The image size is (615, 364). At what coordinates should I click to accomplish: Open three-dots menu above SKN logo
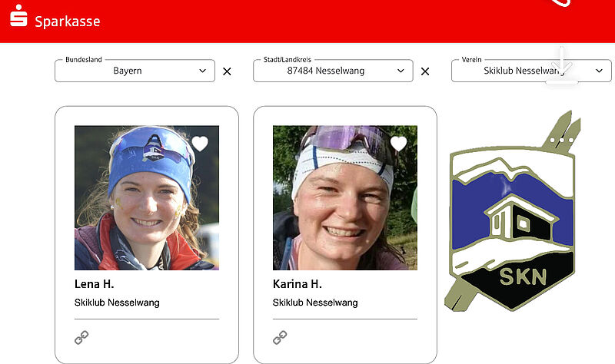click(x=562, y=140)
